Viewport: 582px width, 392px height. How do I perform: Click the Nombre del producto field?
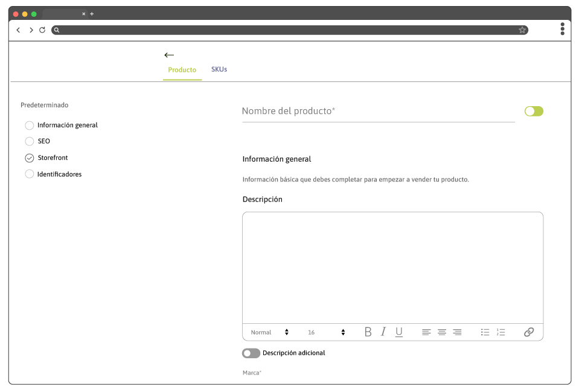[x=378, y=112]
